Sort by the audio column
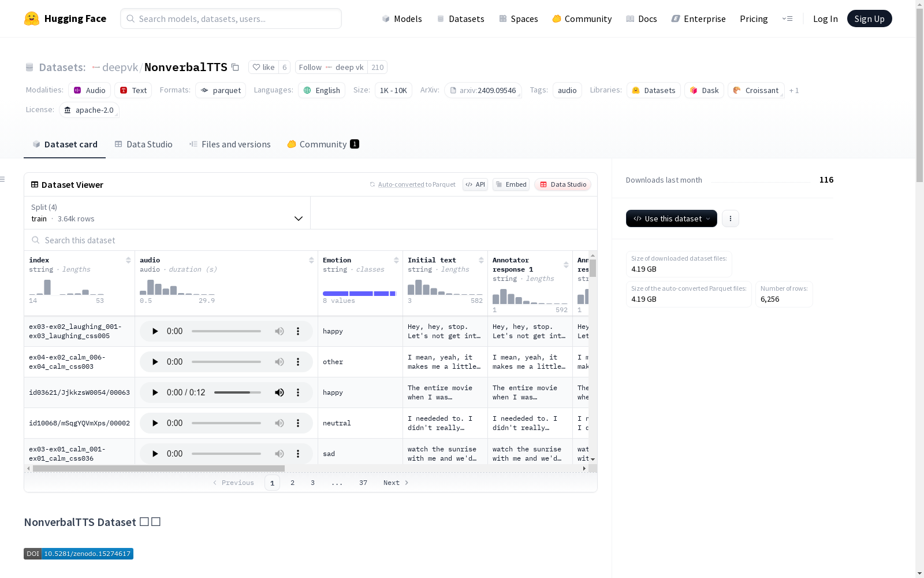The image size is (924, 578). tap(311, 260)
